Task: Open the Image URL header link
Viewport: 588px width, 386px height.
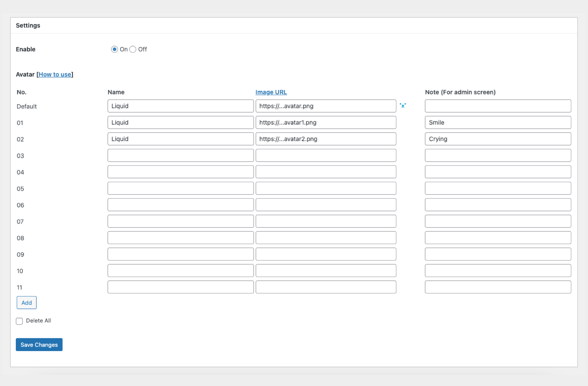Action: tap(271, 92)
